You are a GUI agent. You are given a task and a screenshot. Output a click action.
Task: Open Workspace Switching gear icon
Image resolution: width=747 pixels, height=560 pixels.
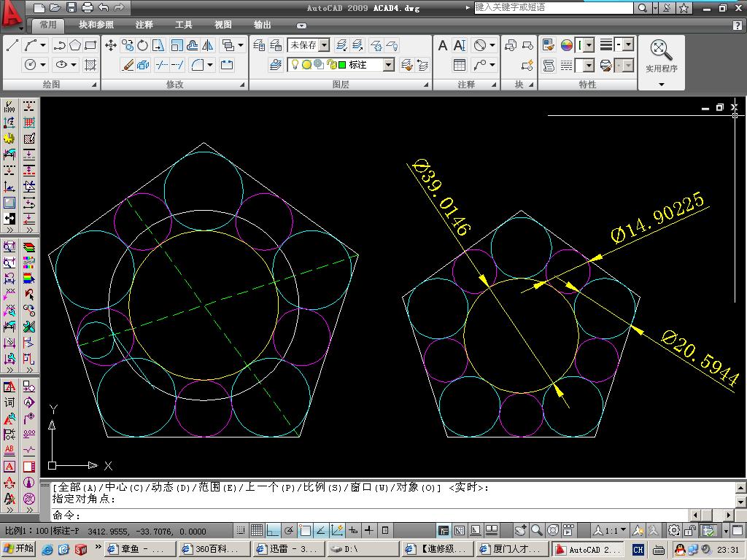(x=673, y=530)
